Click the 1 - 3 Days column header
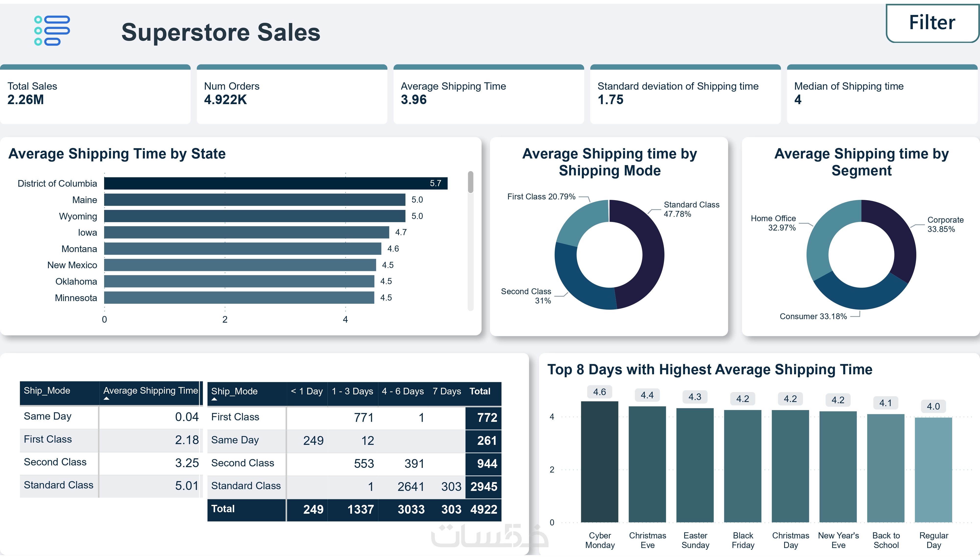Viewport: 980px width, 559px height. (x=352, y=392)
